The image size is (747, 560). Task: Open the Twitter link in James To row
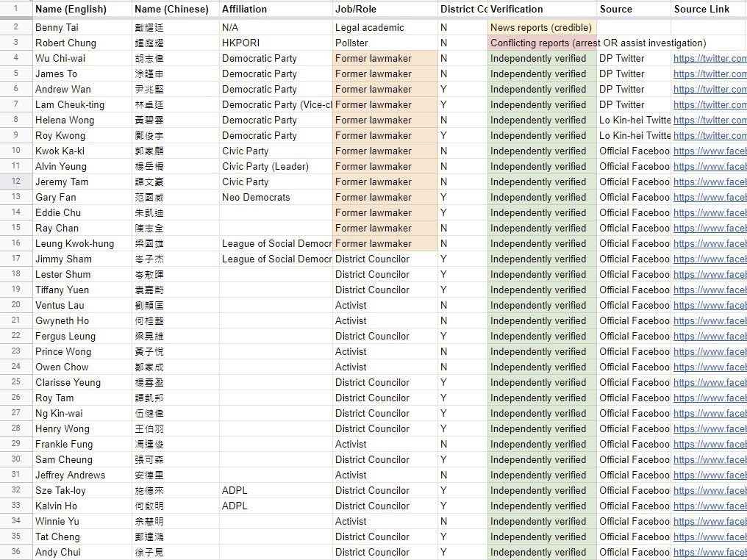pyautogui.click(x=710, y=73)
